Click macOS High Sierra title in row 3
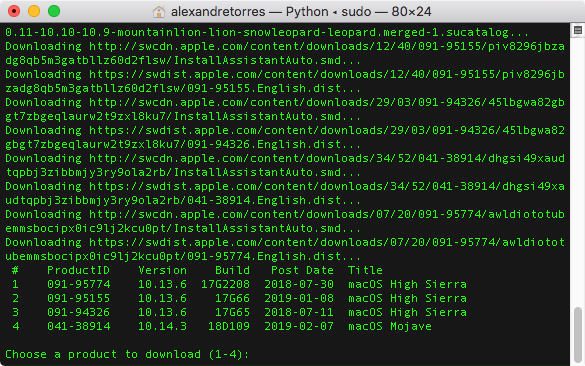 407,312
